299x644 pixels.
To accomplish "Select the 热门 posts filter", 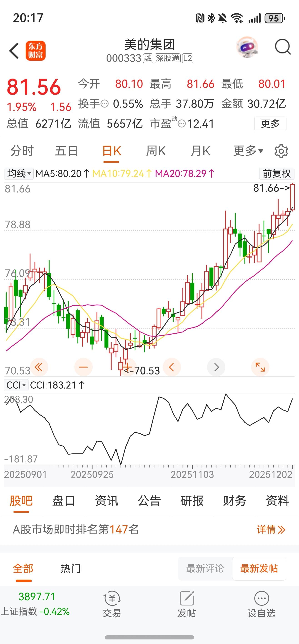I will click(x=71, y=569).
